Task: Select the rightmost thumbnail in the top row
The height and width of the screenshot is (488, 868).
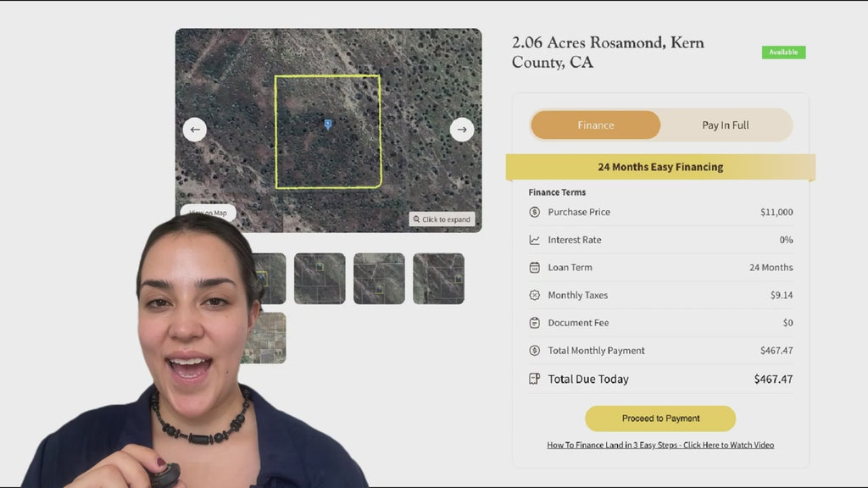Action: coord(438,278)
